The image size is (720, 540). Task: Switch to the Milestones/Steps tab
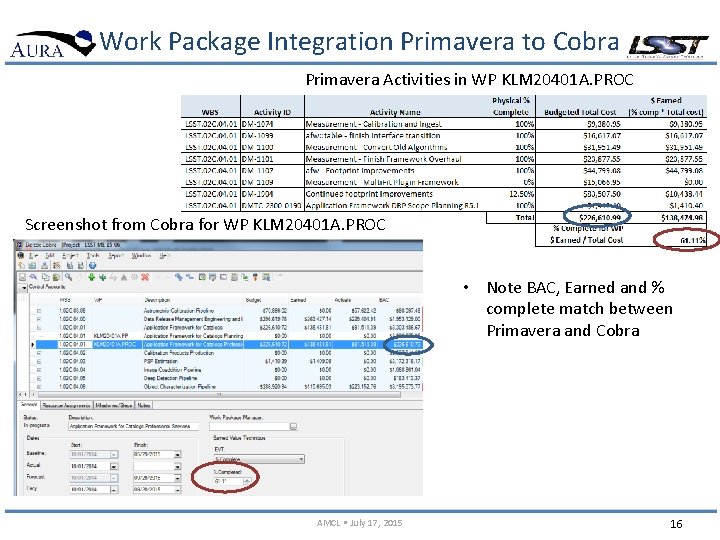(x=114, y=405)
